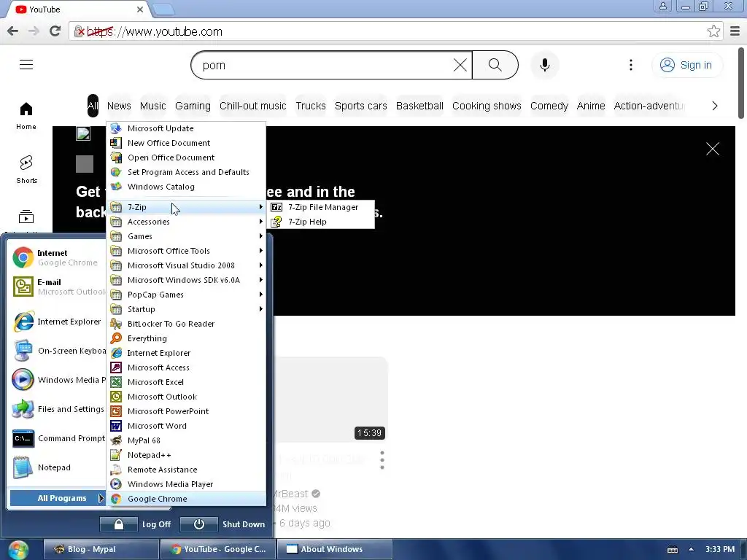The image size is (747, 560).
Task: Dismiss the black promo banner
Action: [x=712, y=149]
